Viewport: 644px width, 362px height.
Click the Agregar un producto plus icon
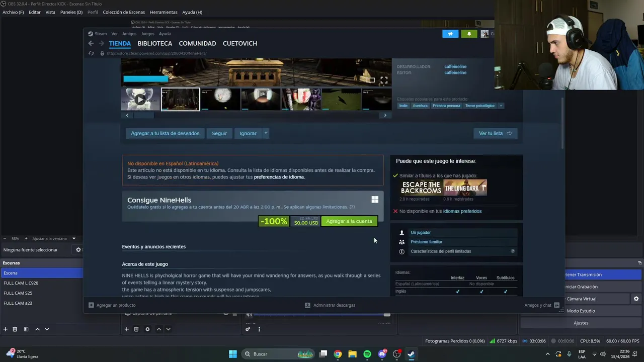click(x=91, y=305)
